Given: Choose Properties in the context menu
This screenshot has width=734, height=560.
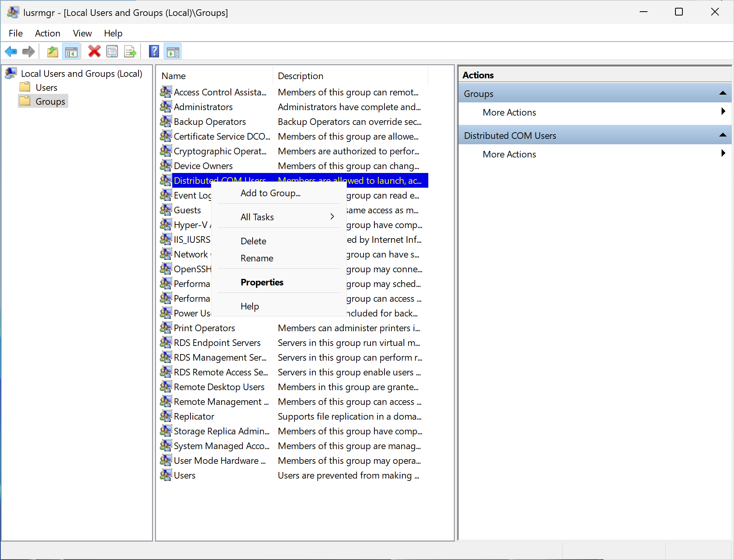Looking at the screenshot, I should pyautogui.click(x=262, y=282).
